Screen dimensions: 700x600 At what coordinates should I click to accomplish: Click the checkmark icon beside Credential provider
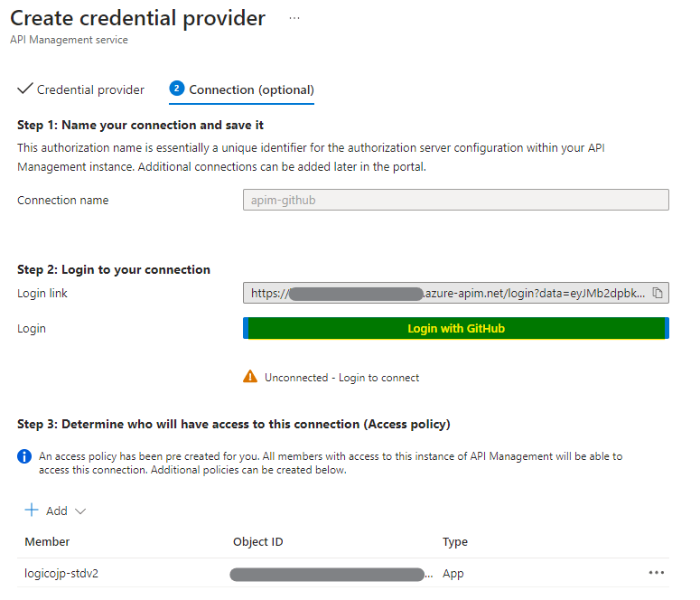(25, 89)
